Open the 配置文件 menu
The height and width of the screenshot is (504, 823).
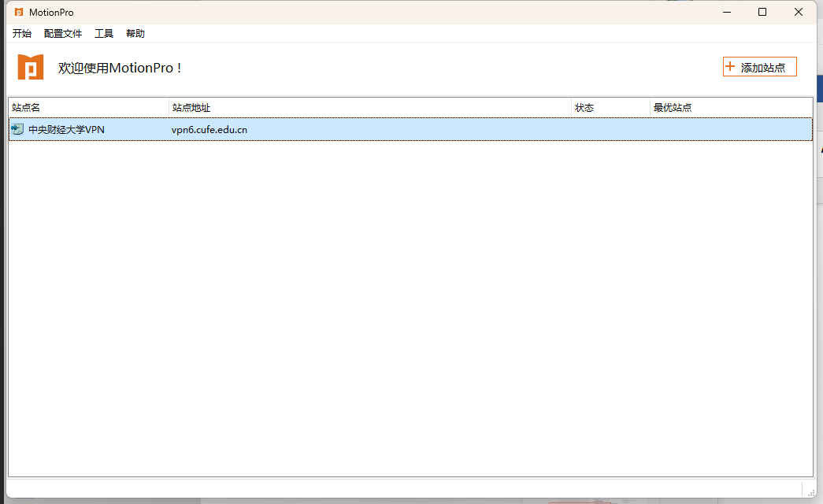pos(63,34)
